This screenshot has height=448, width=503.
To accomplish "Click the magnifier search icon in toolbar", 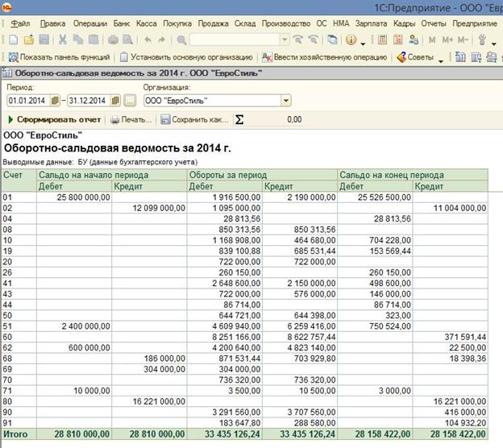I will tap(181, 39).
